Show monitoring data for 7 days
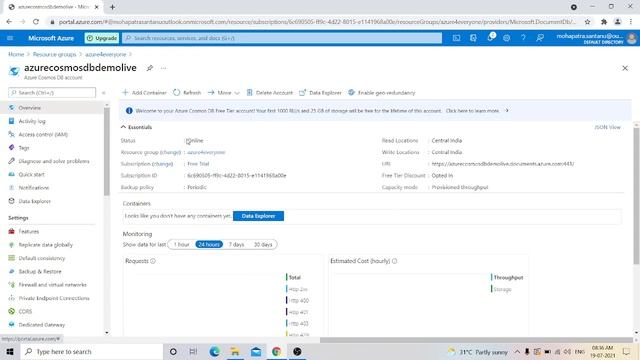 pyautogui.click(x=236, y=244)
